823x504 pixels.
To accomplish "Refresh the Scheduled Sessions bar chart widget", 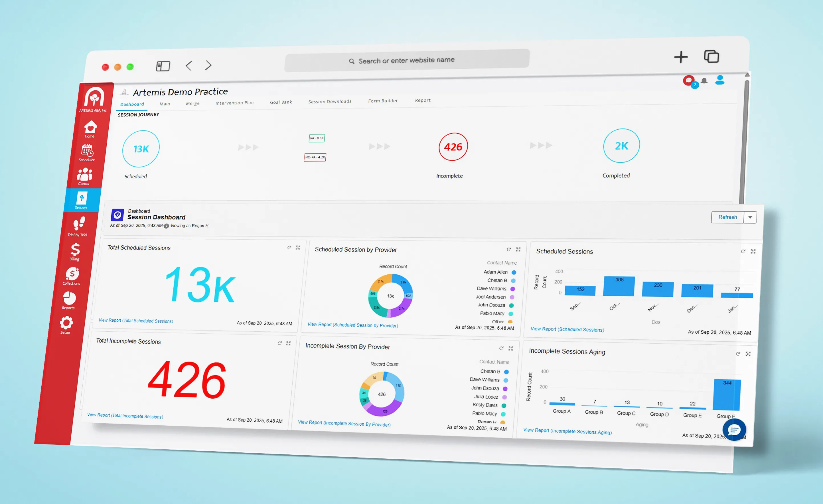I will (x=743, y=251).
